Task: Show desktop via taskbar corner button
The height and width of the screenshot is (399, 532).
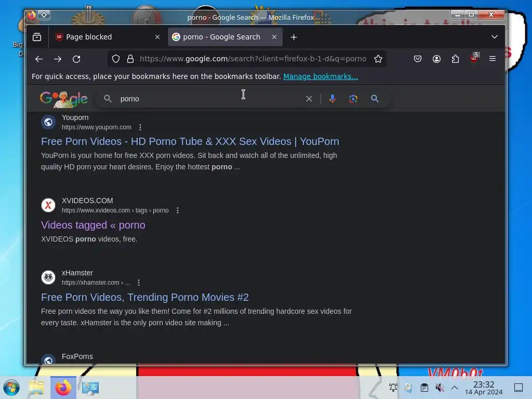Action: 518,388
